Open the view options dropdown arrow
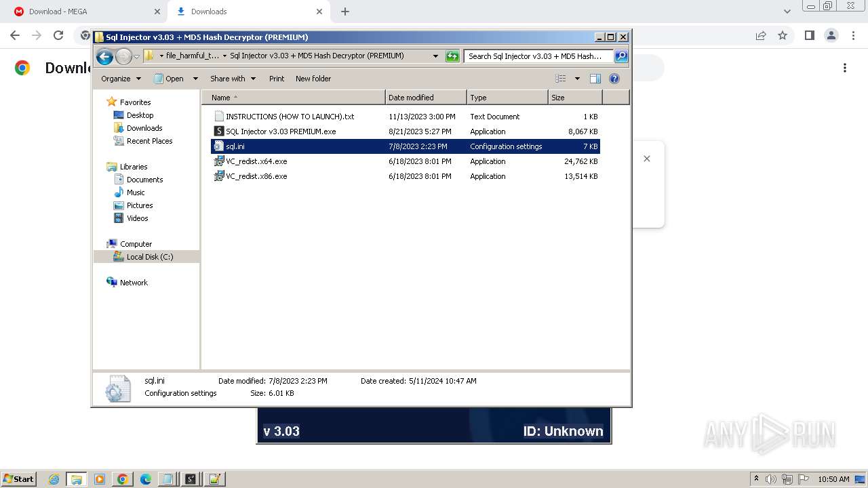Viewport: 868px width, 488px height. pyautogui.click(x=577, y=79)
